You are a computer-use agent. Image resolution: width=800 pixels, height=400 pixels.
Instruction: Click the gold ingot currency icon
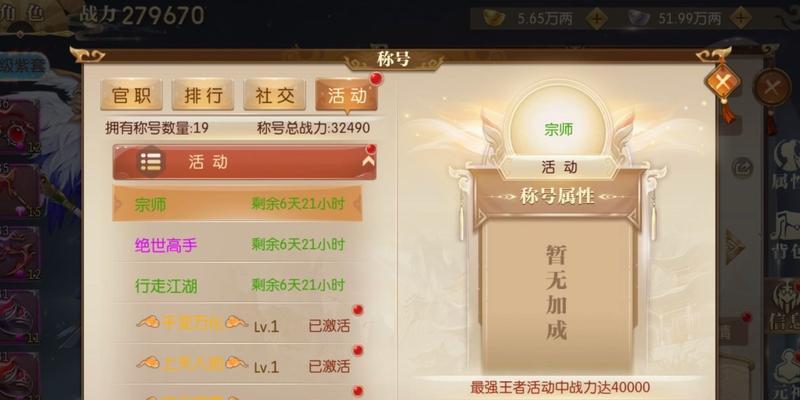493,18
